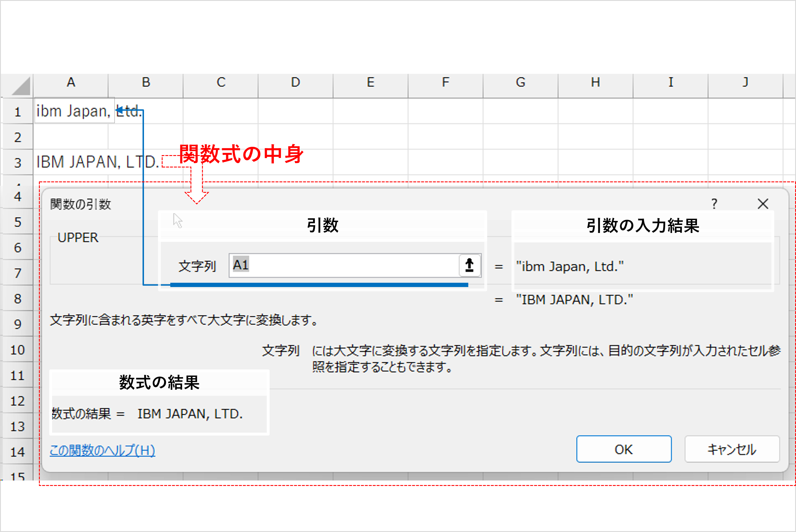Viewport: 796px width, 532px height.
Task: Collapse the dialog with the range selector icon
Action: 470,266
